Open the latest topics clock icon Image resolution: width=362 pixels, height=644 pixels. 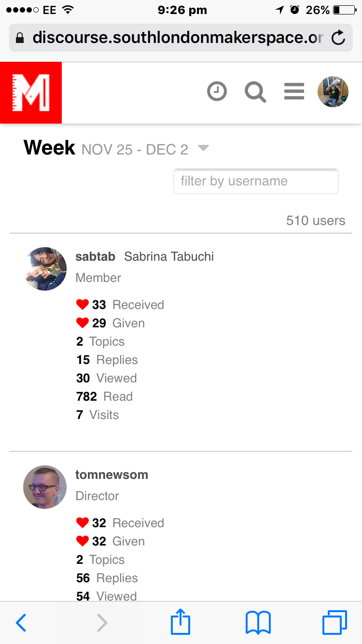[x=217, y=91]
